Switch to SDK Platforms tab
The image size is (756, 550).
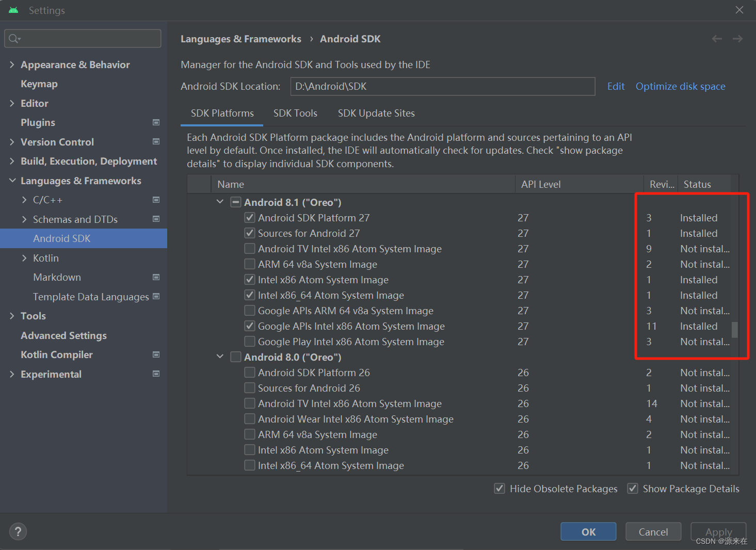point(222,113)
